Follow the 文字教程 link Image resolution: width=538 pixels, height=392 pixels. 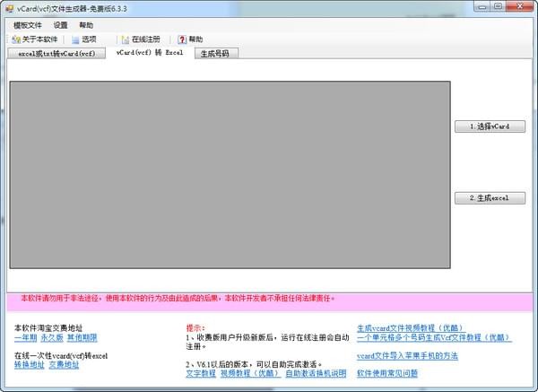pos(200,372)
